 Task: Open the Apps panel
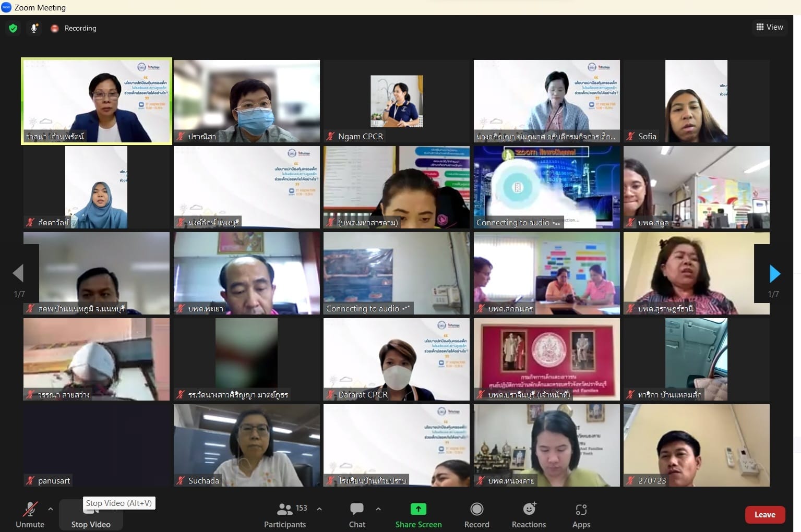click(x=581, y=514)
